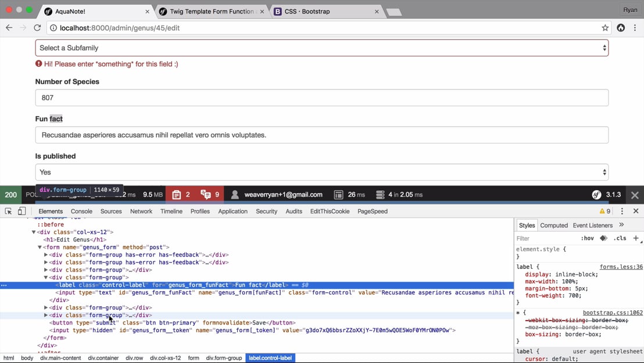Image resolution: width=644 pixels, height=363 pixels.
Task: Click the 200 status code badge
Action: click(x=10, y=195)
